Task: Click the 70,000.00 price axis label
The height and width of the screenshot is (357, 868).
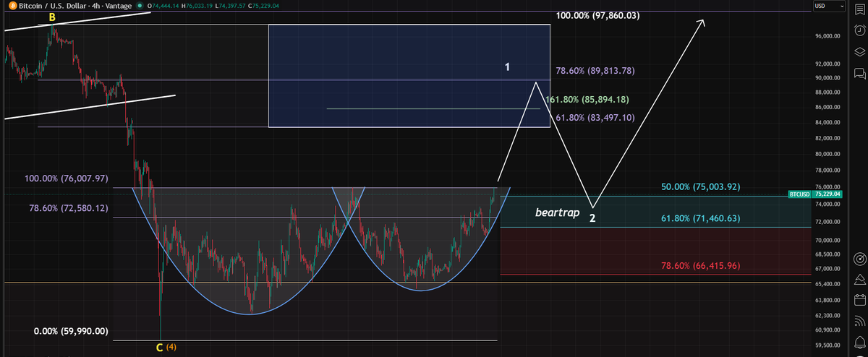Action: click(826, 240)
